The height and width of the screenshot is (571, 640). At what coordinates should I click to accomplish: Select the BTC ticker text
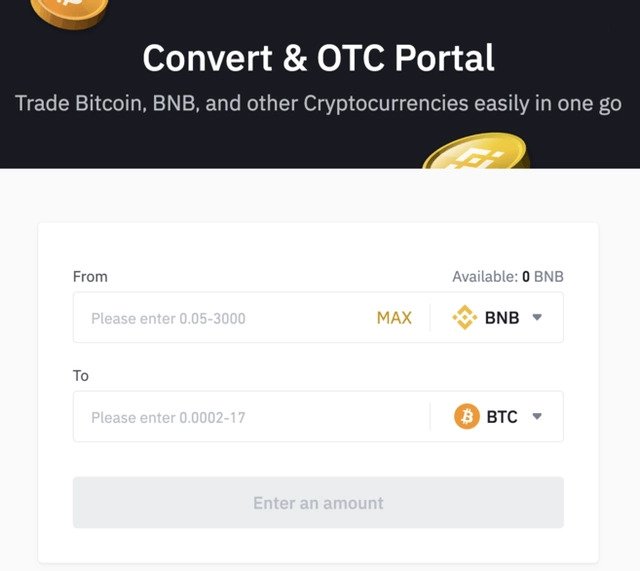502,417
